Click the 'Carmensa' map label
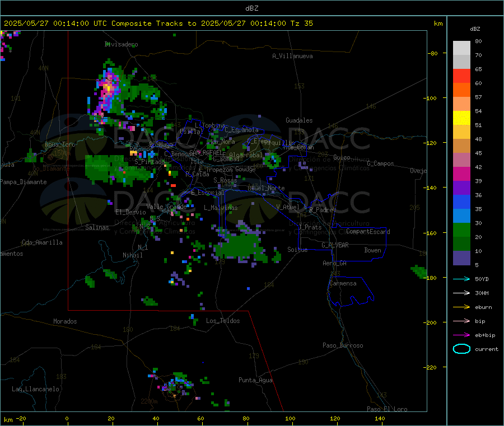Viewport: 504px width, 426px height. 343,283
